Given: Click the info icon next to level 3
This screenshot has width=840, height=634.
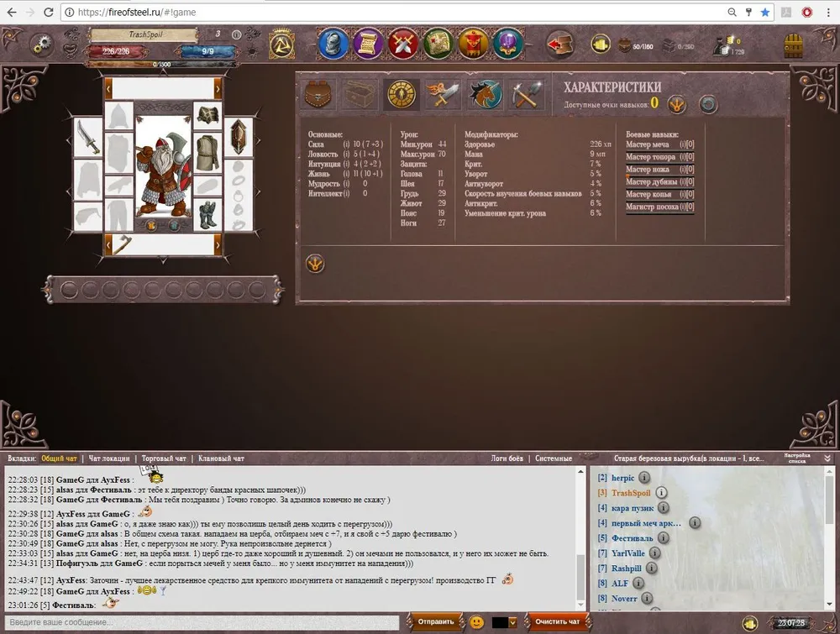Looking at the screenshot, I should coord(236,34).
